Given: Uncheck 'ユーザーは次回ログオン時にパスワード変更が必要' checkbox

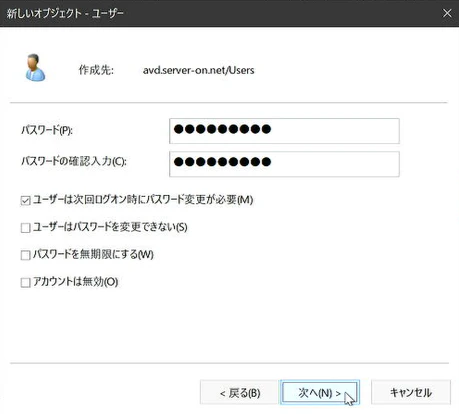Looking at the screenshot, I should coord(26,200).
